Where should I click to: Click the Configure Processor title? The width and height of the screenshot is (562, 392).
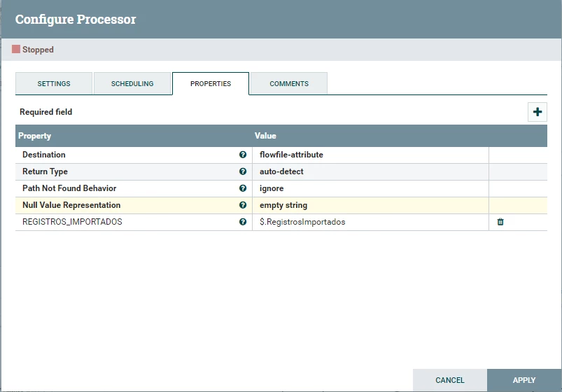(76, 20)
